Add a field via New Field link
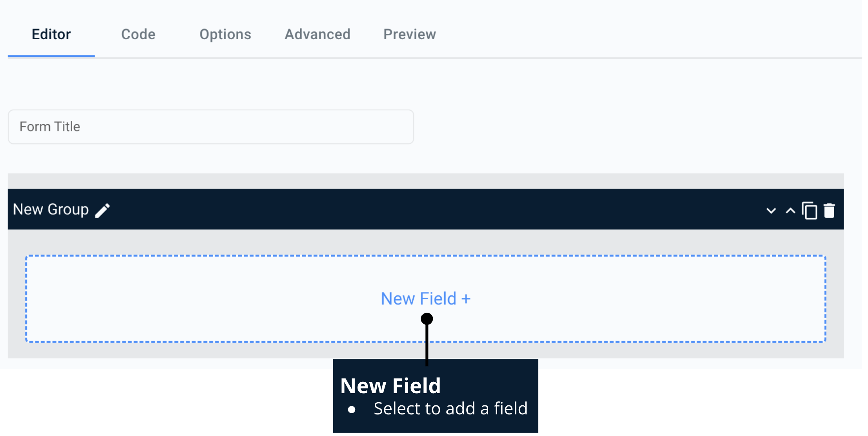Screen dimensions: 868x436 click(418, 299)
